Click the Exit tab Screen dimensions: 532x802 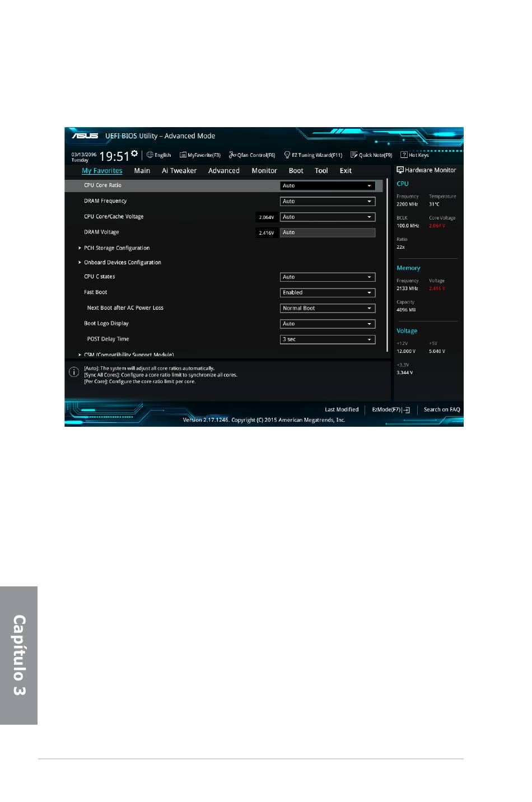(346, 171)
